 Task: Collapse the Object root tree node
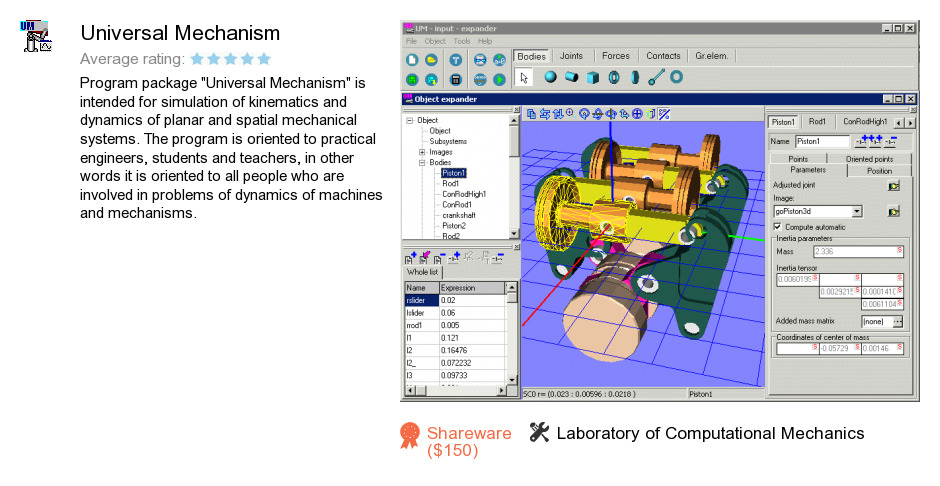tap(410, 120)
